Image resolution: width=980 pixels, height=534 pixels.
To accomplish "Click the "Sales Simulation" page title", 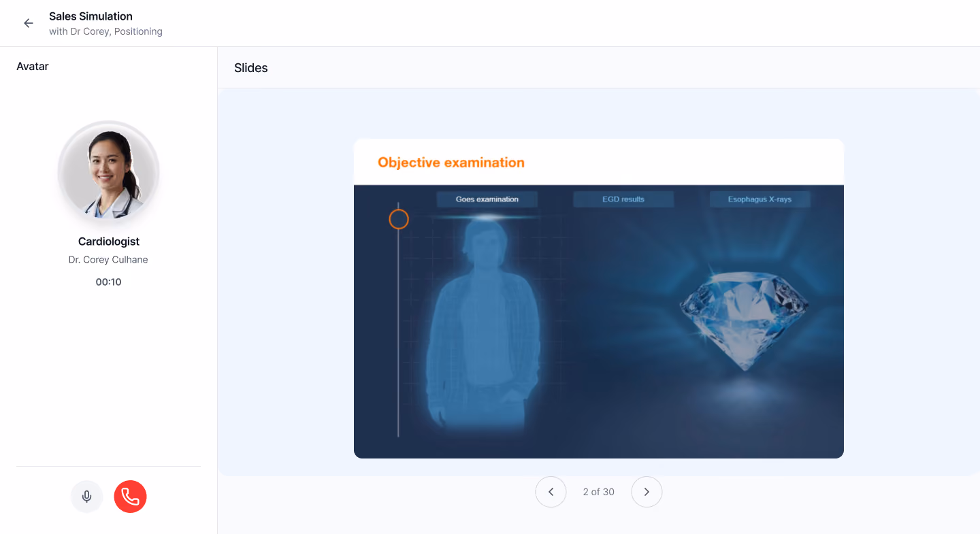I will (91, 16).
